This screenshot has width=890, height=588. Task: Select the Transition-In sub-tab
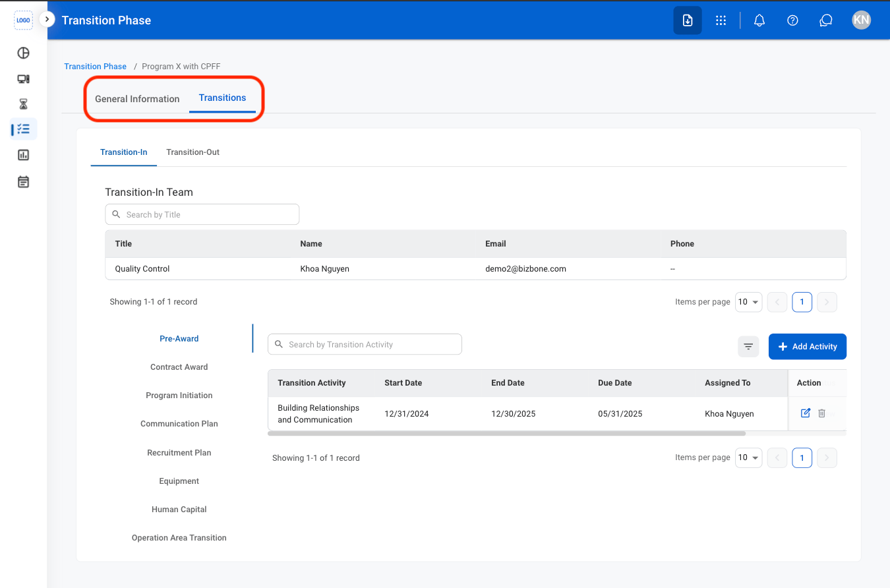pyautogui.click(x=123, y=152)
